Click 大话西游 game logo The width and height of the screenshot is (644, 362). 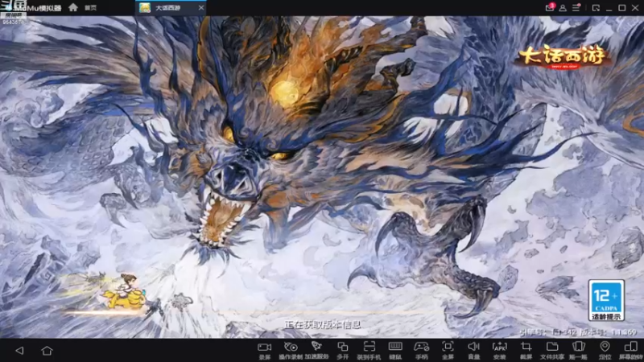(563, 56)
